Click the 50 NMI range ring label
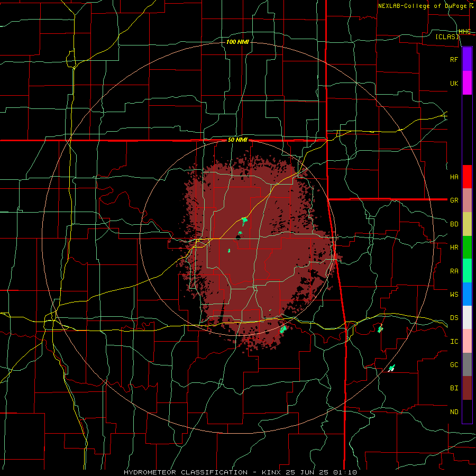Screen dimensions: 476x476 (x=237, y=140)
